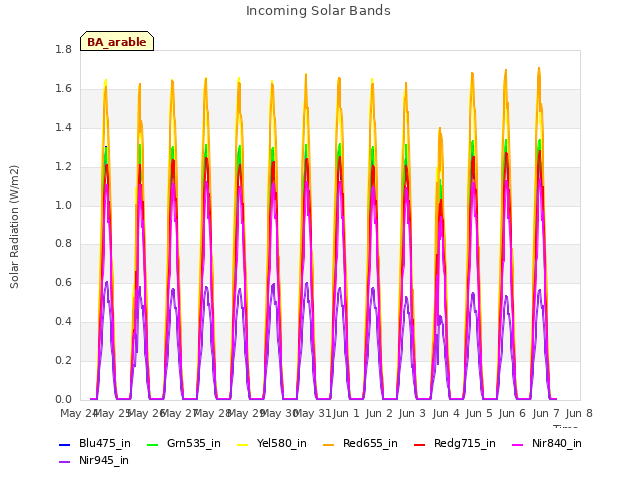The image size is (640, 480).
Task: Click the May 31 x-axis date label
Action: [312, 413]
